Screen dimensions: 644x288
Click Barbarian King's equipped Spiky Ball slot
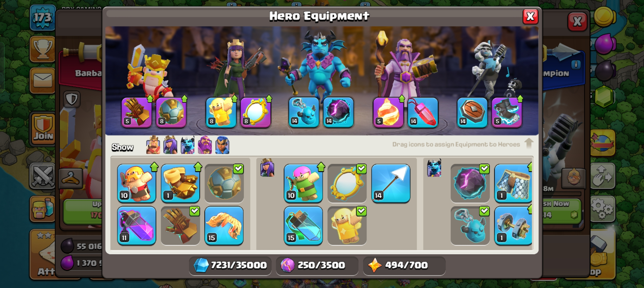point(171,112)
